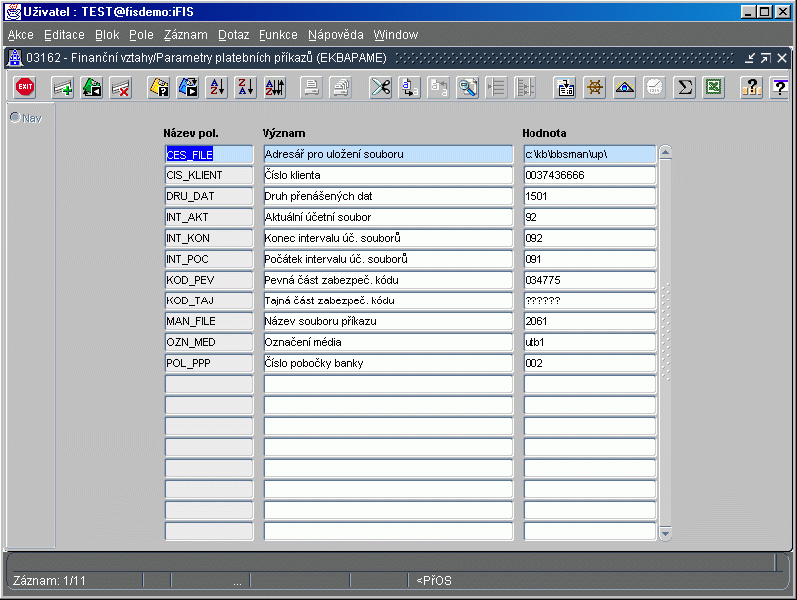Click the DRU_DAT name field
Viewport: 797px width, 600px height.
[209, 196]
